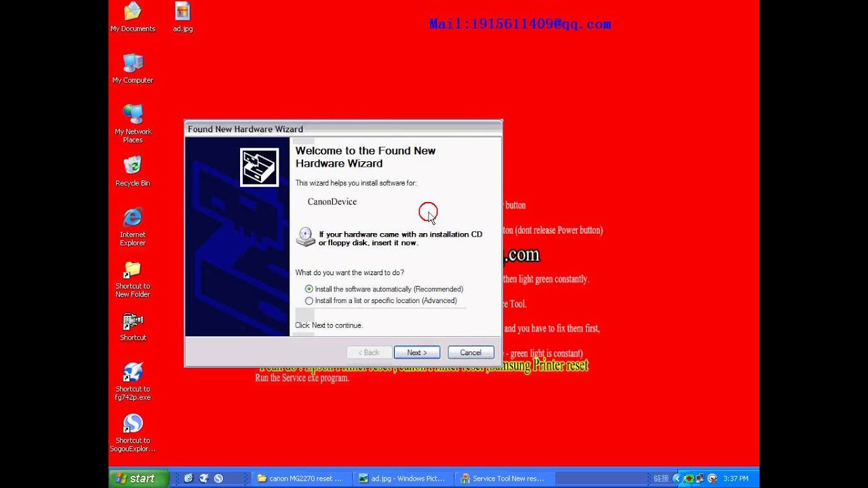868x488 pixels.
Task: Switch to canon MG2270 reset folder taskbar item
Action: 301,479
